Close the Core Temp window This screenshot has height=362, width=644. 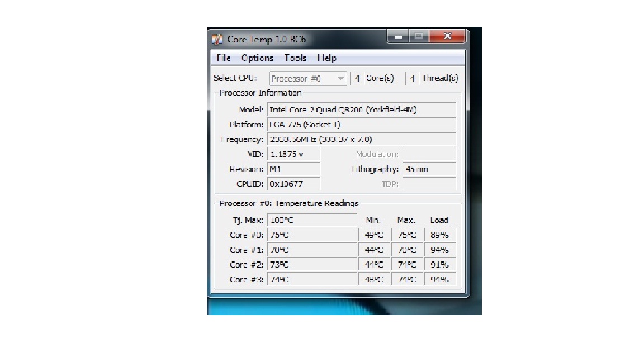pyautogui.click(x=447, y=36)
